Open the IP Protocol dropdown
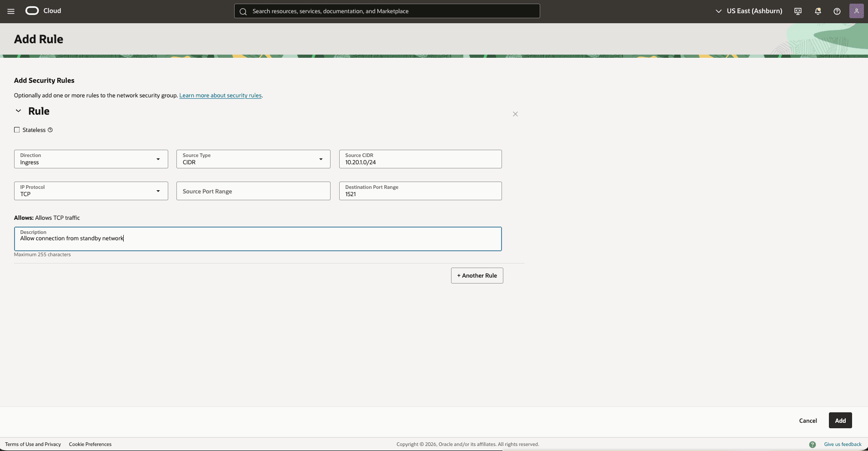 [158, 191]
